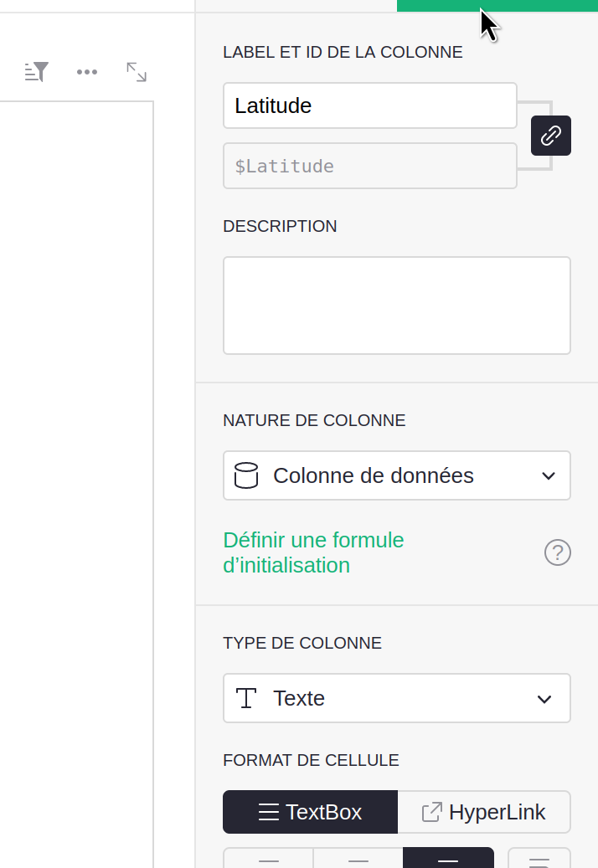Image resolution: width=598 pixels, height=868 pixels.
Task: Click the green active tab at the top
Action: [497, 5]
